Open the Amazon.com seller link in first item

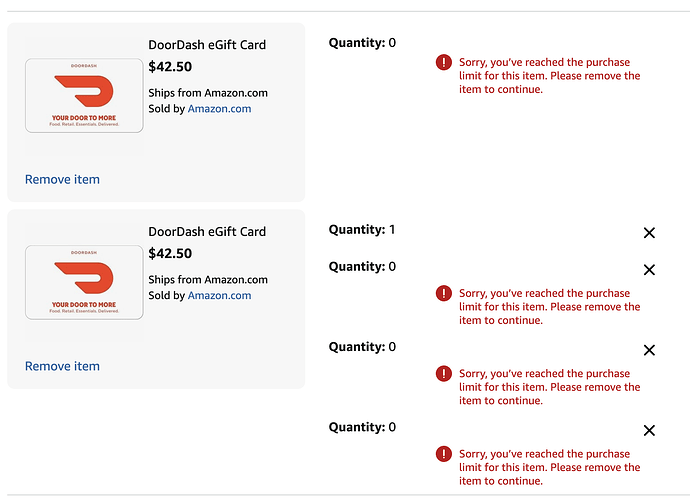pos(219,109)
